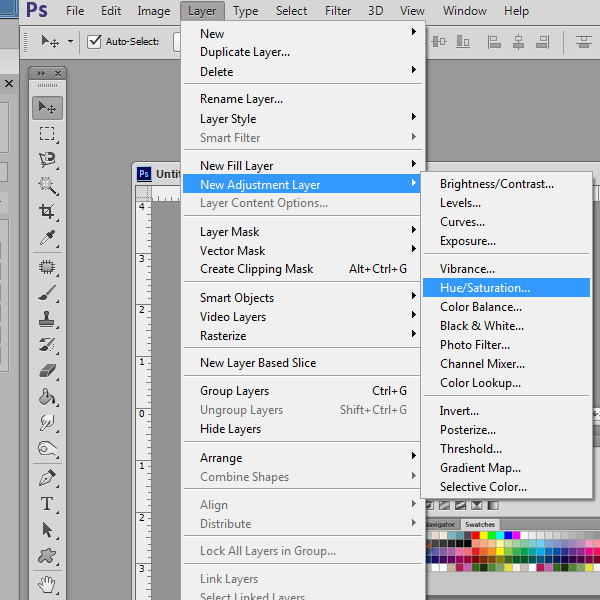Expand the Layer Mask submenu

(x=414, y=230)
